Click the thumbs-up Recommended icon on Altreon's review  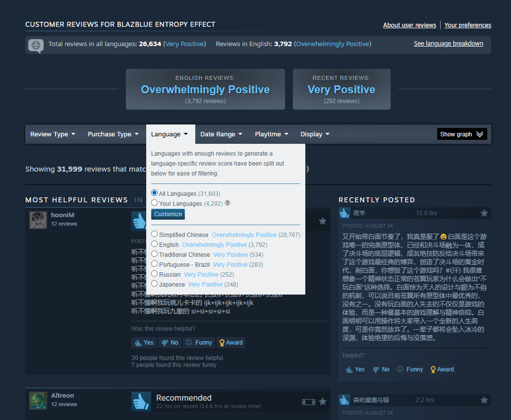tap(141, 402)
